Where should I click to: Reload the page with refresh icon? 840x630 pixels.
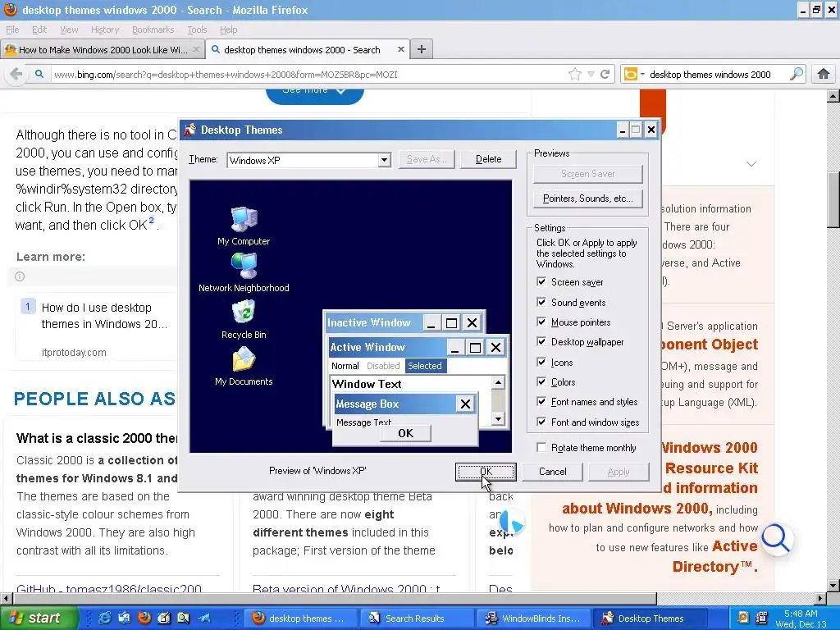[x=605, y=74]
